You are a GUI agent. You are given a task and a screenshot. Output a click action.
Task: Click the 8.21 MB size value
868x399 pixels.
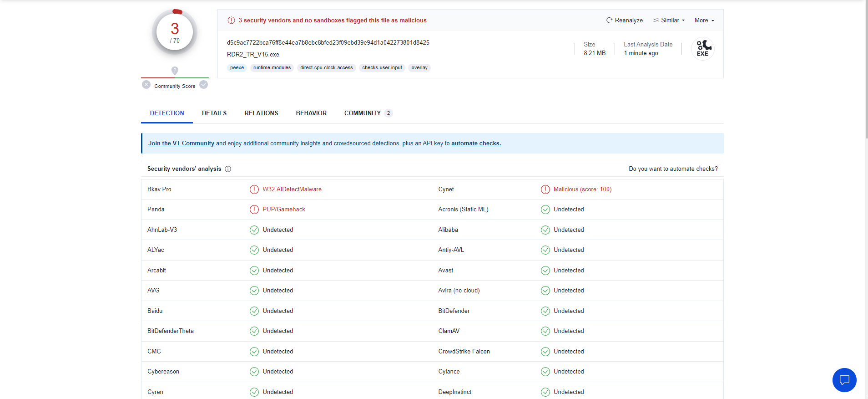click(x=595, y=53)
